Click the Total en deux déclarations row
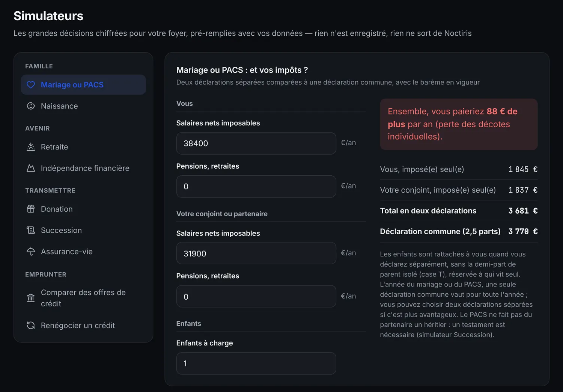563x392 pixels. [x=459, y=211]
